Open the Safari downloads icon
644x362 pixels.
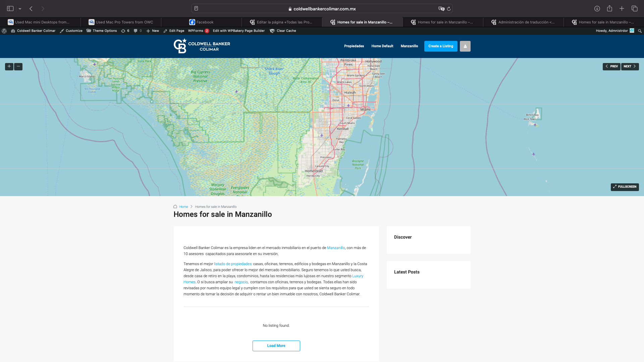pos(597,9)
